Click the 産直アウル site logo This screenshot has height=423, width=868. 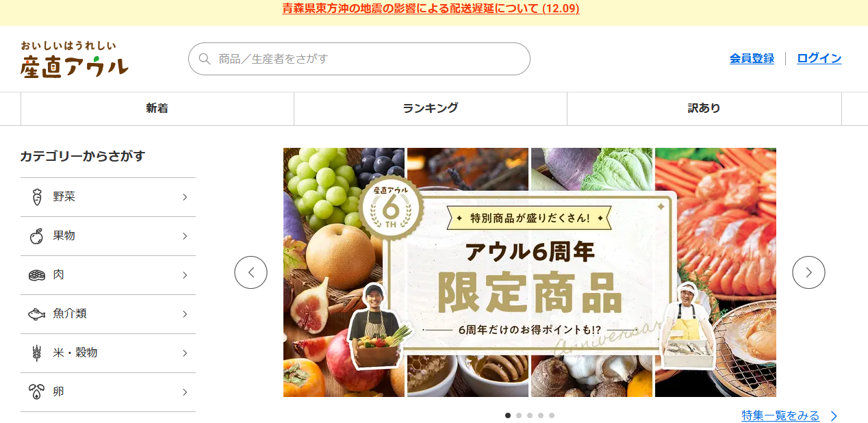pos(75,59)
